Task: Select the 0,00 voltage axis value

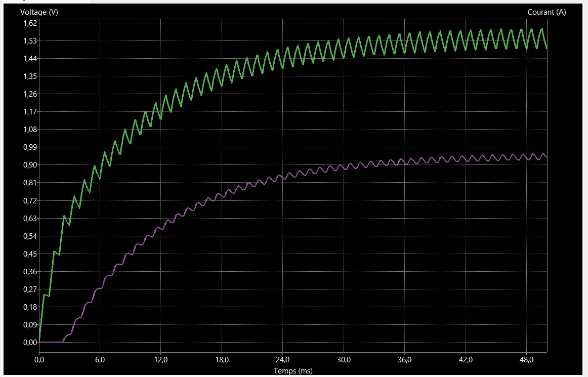Action: click(30, 343)
